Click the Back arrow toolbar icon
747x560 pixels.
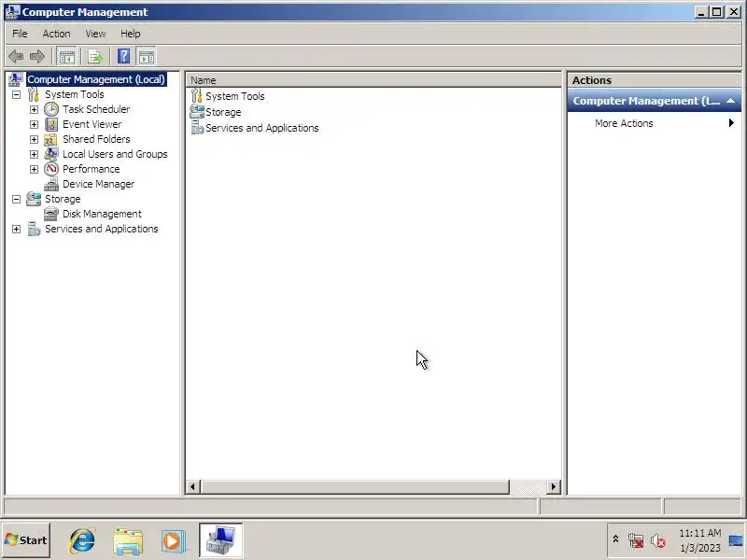(x=16, y=57)
